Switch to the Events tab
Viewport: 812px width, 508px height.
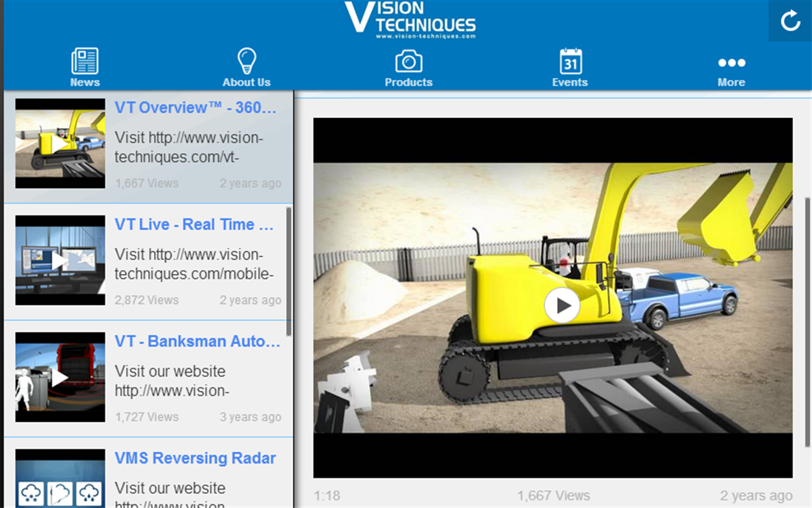coord(570,82)
